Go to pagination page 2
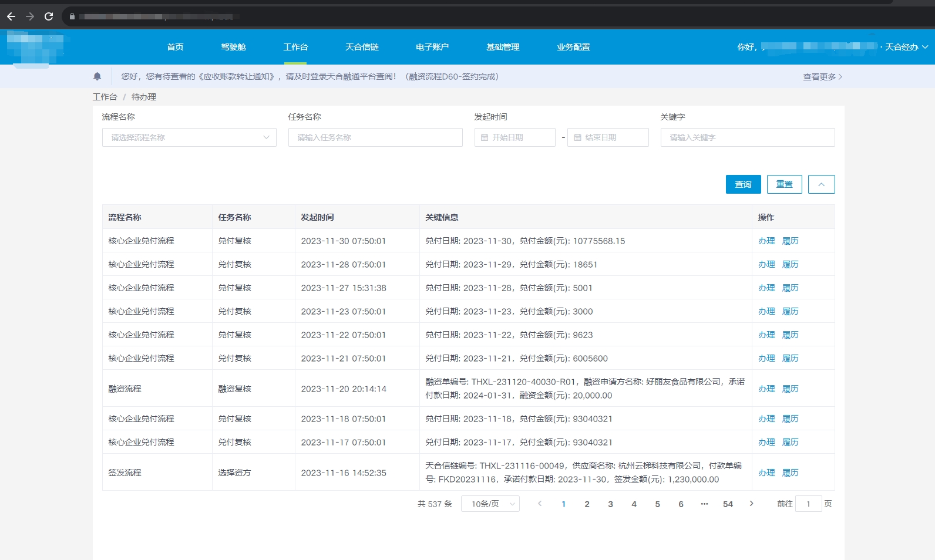Viewport: 935px width, 560px height. coord(587,504)
